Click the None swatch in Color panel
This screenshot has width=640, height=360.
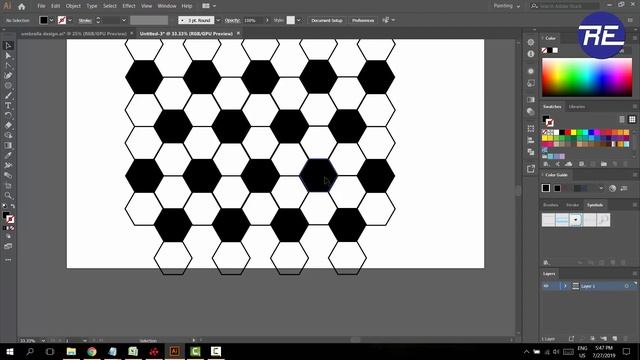pyautogui.click(x=544, y=50)
